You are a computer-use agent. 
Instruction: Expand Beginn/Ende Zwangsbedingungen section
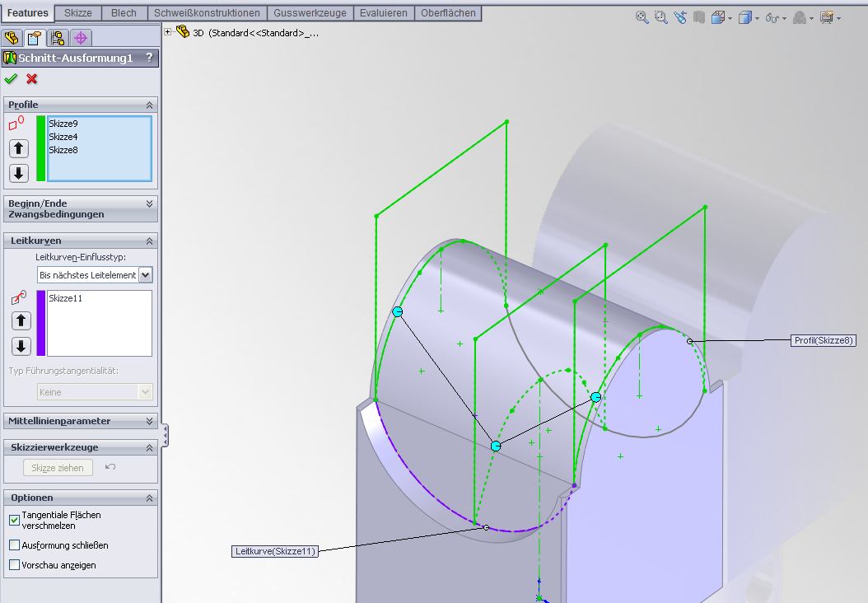(149, 203)
